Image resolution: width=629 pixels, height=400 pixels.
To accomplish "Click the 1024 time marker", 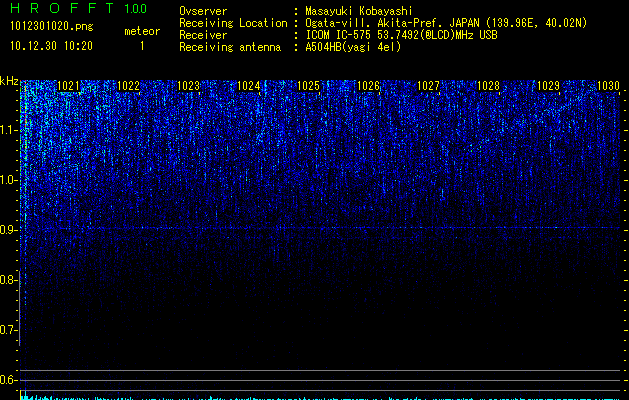I will tap(248, 86).
